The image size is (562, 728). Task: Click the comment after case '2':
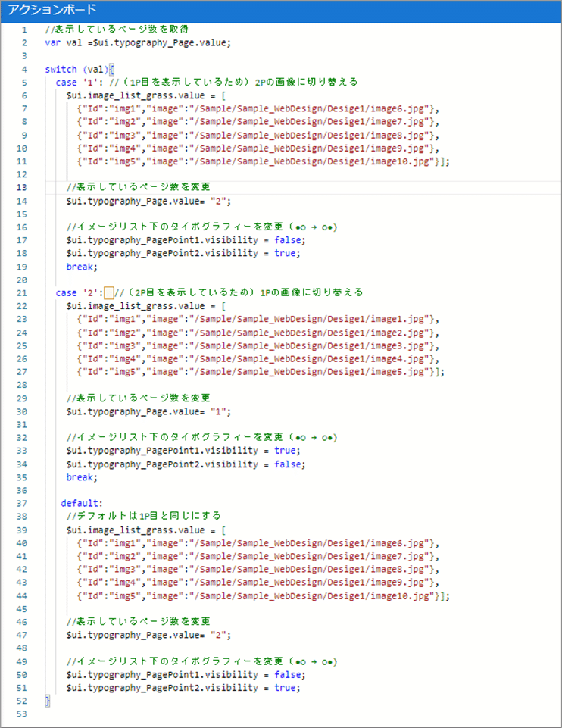tap(239, 293)
